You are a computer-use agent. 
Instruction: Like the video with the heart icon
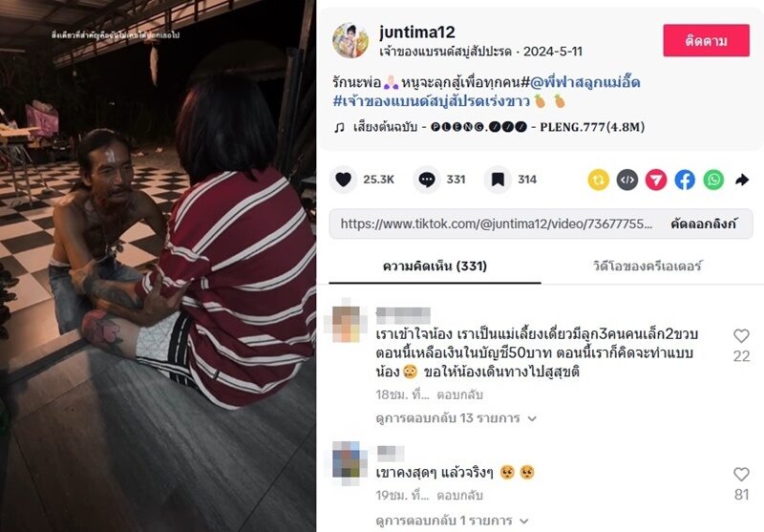(x=344, y=180)
